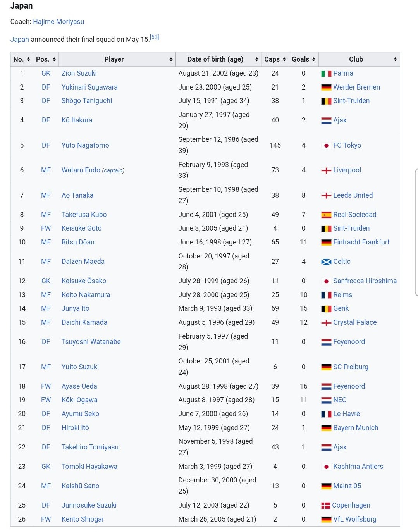418x532 pixels.
Task: Click Denmark flag beside Copenhagen
Action: pyautogui.click(x=325, y=506)
